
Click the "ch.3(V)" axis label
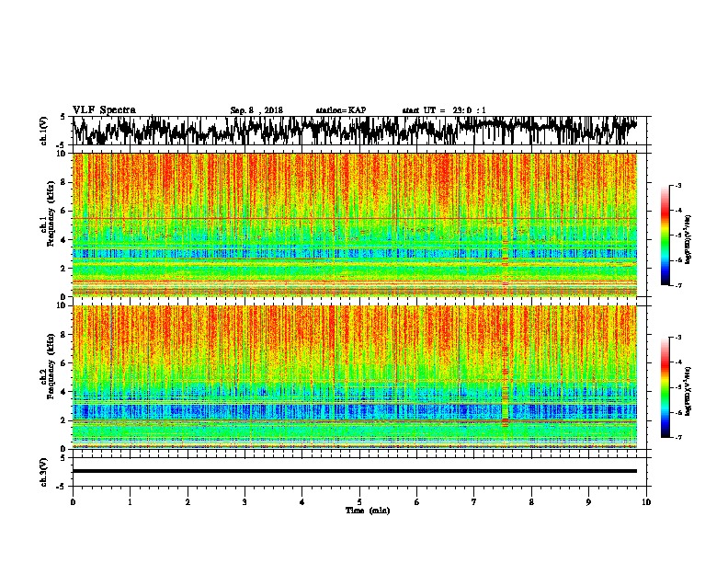point(43,473)
